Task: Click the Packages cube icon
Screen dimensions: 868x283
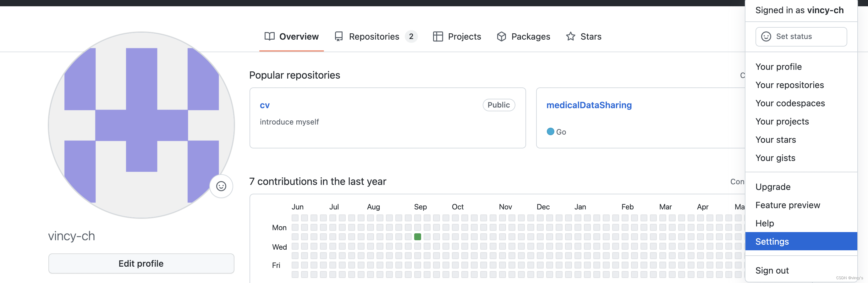Action: 501,36
